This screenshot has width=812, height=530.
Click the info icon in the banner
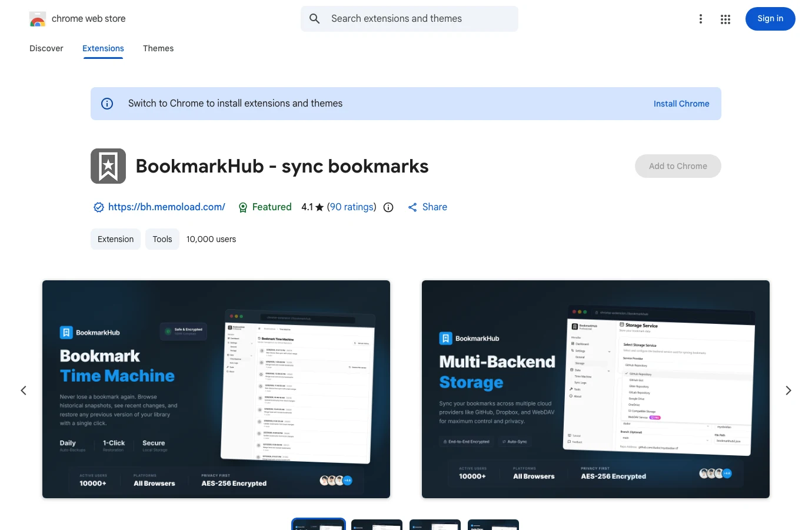(x=107, y=104)
